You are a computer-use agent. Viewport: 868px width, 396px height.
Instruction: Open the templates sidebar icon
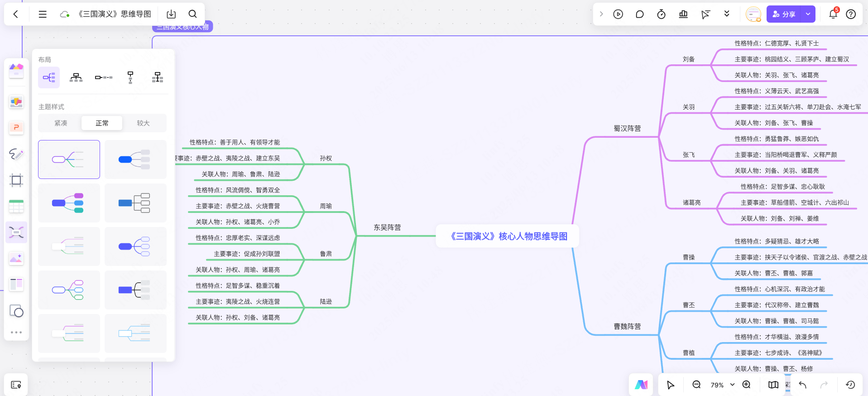[16, 70]
